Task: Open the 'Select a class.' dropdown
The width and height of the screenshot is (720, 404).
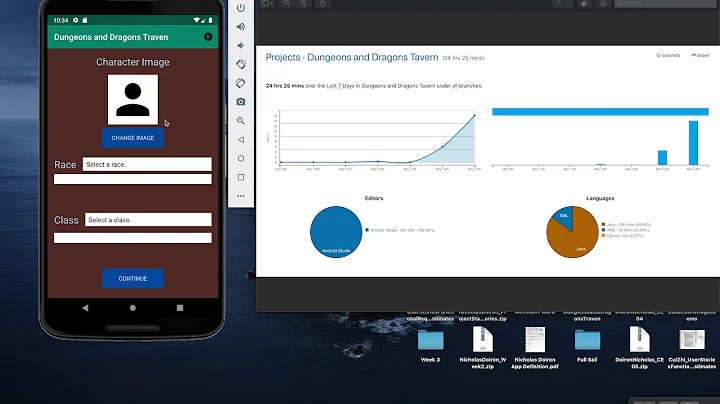Action: click(148, 219)
